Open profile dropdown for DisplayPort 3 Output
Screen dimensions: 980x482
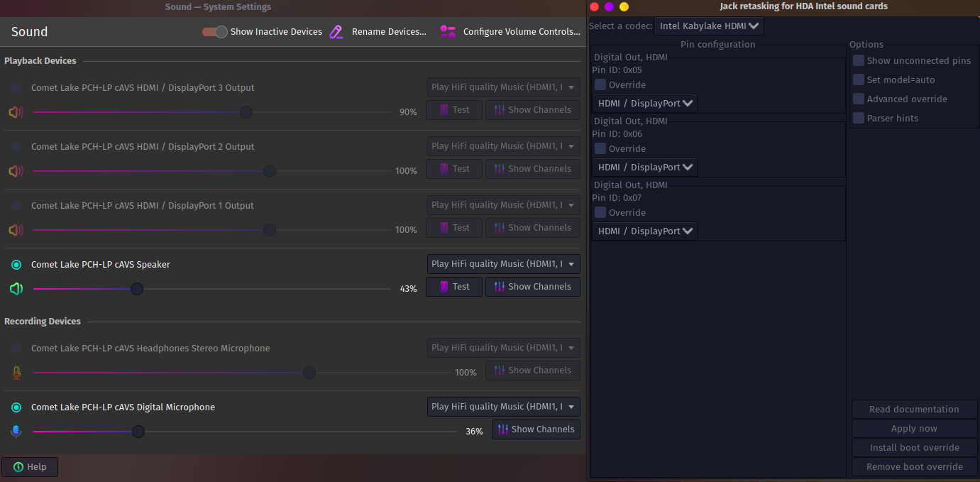(x=504, y=87)
